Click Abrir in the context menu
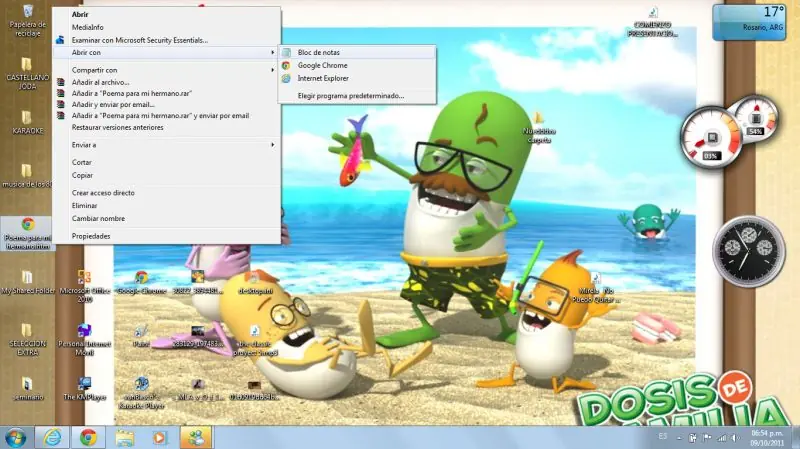 tap(166, 14)
